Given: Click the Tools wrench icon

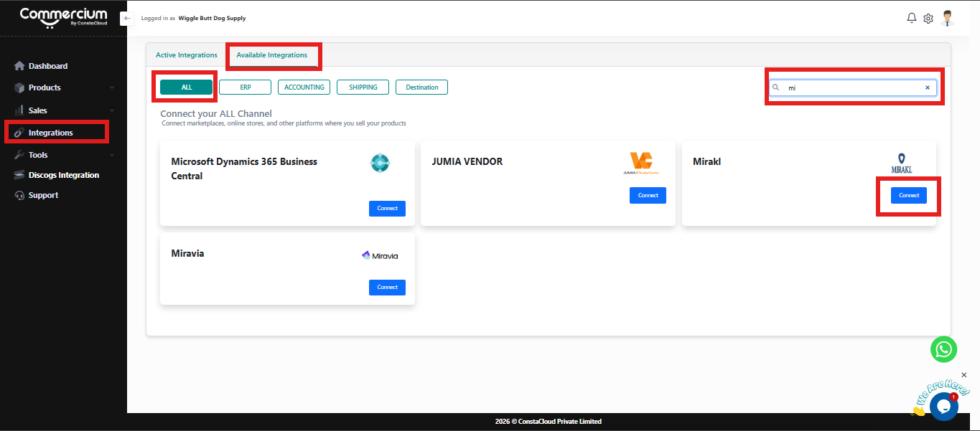Looking at the screenshot, I should 19,155.
